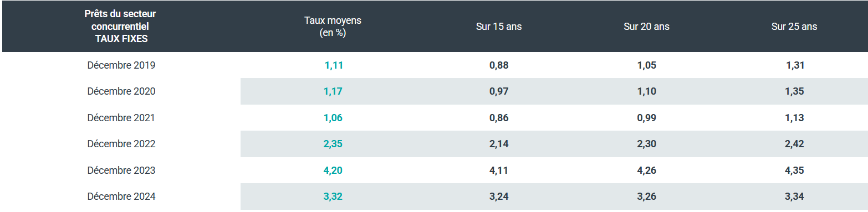Select the 0,88 fifteen-year rate cell
Image resolution: width=868 pixels, height=212 pixels.
[499, 65]
